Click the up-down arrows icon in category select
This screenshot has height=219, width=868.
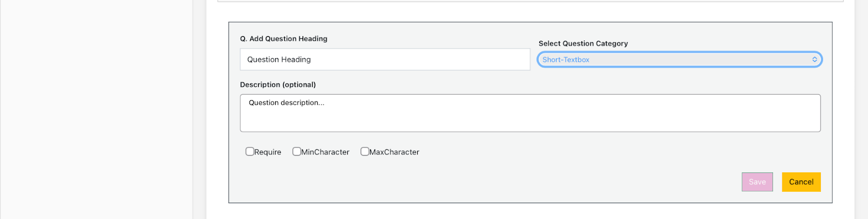[x=814, y=60]
